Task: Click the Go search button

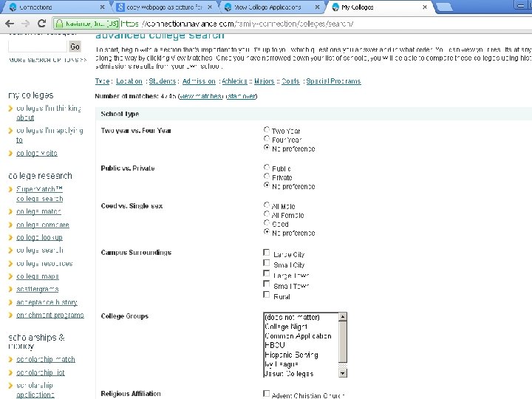Action: point(75,47)
